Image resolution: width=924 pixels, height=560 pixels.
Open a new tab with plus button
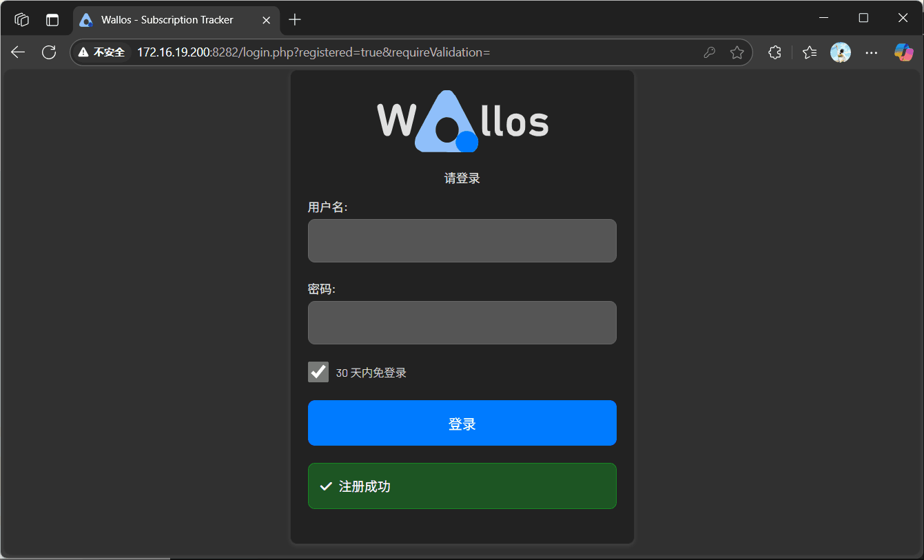pos(295,20)
